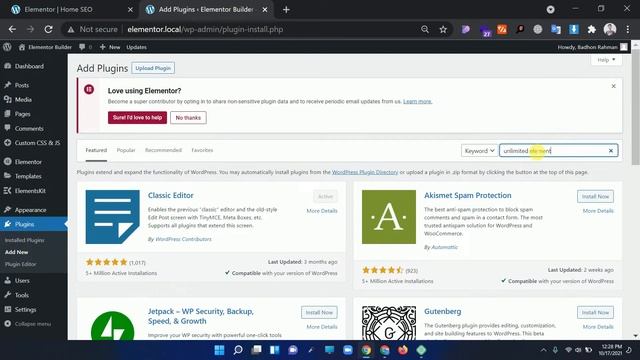Open Plugin Editor submenu
The image size is (640, 360).
coord(20,264)
